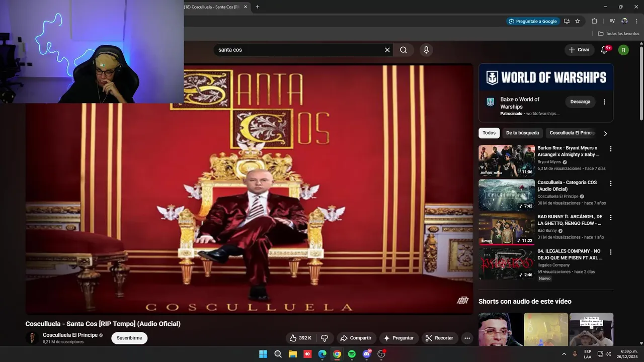Open the channel avatar beside the title

point(32,338)
